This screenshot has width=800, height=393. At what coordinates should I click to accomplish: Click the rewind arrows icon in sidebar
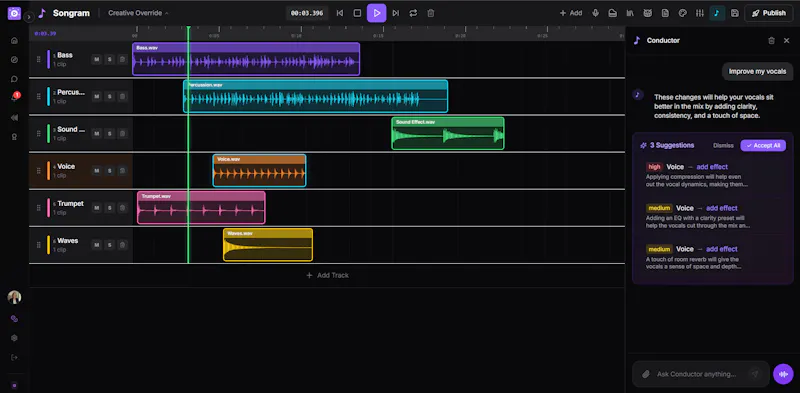click(x=14, y=117)
